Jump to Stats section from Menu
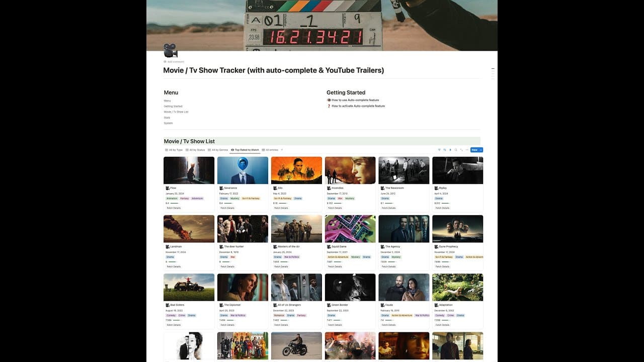 (x=167, y=118)
